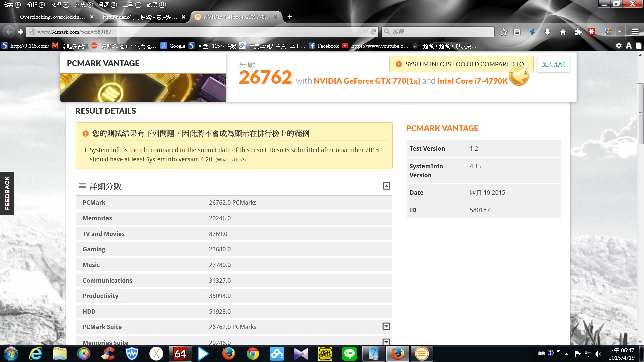
Task: Open the 檔案 (F) menu
Action: pyautogui.click(x=12, y=4)
